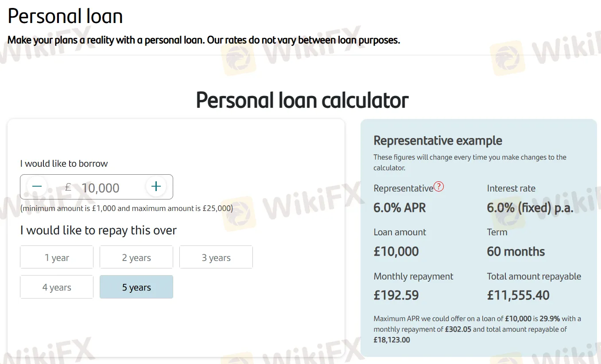Click the Personal loan page title
Image resolution: width=601 pixels, height=364 pixels.
click(65, 16)
